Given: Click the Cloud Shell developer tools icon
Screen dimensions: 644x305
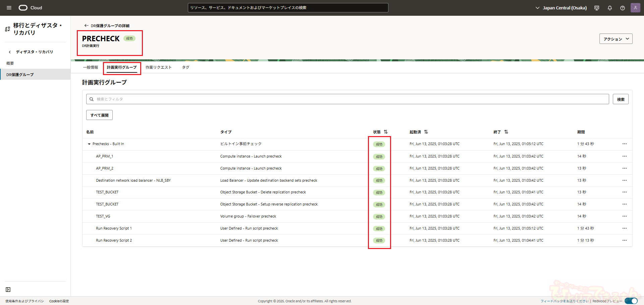Looking at the screenshot, I should click(597, 8).
